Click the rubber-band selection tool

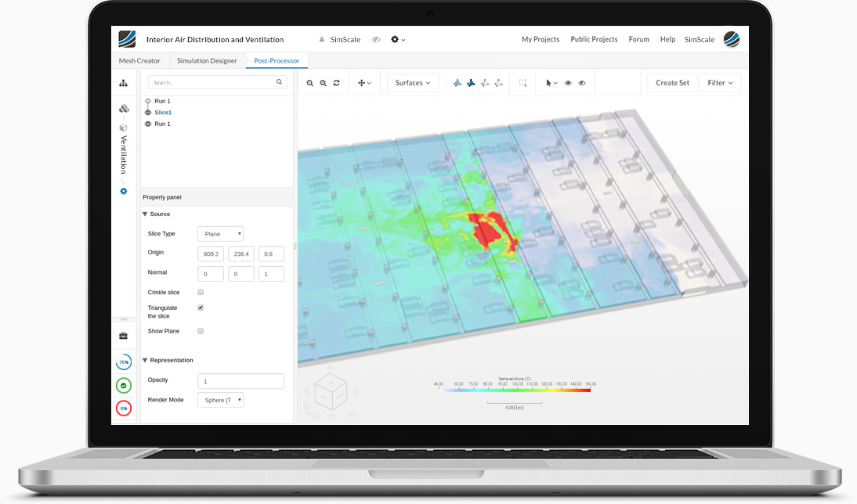[523, 82]
